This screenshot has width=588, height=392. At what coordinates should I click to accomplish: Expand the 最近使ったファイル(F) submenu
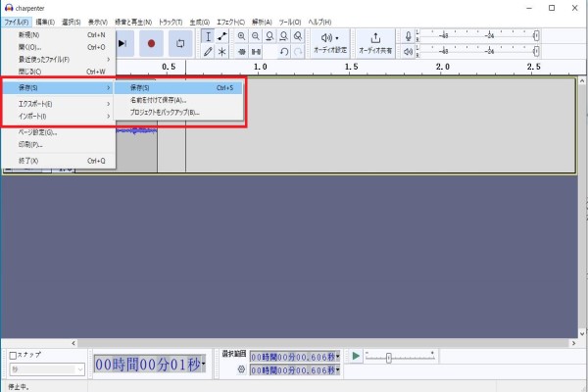(58, 59)
